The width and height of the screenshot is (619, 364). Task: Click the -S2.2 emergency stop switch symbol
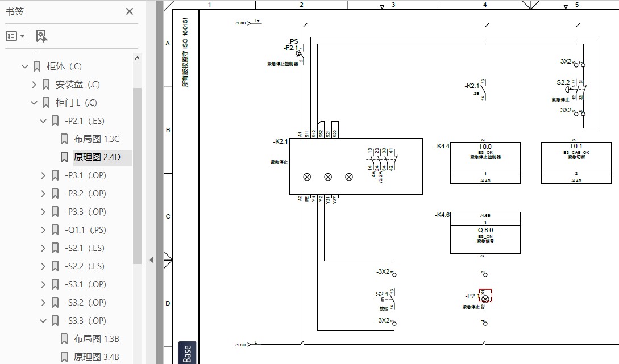[x=576, y=90]
